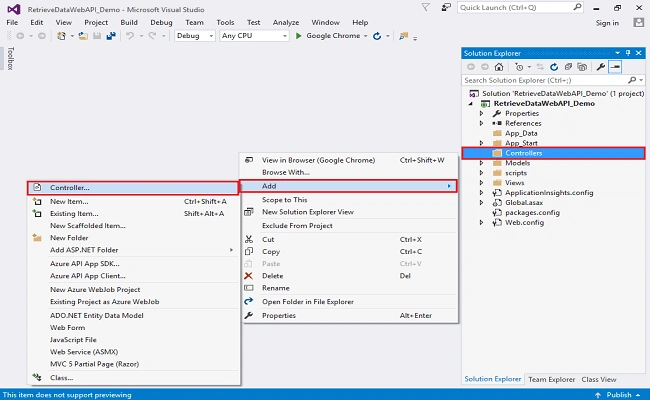Click the Home icon in Solution Explorer
650x400 pixels.
499,67
